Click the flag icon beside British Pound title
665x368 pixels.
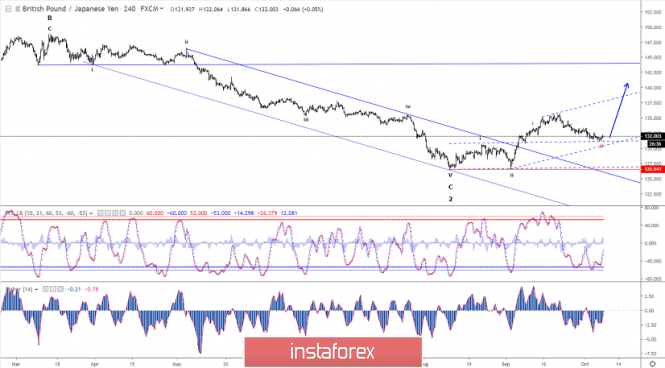point(18,9)
